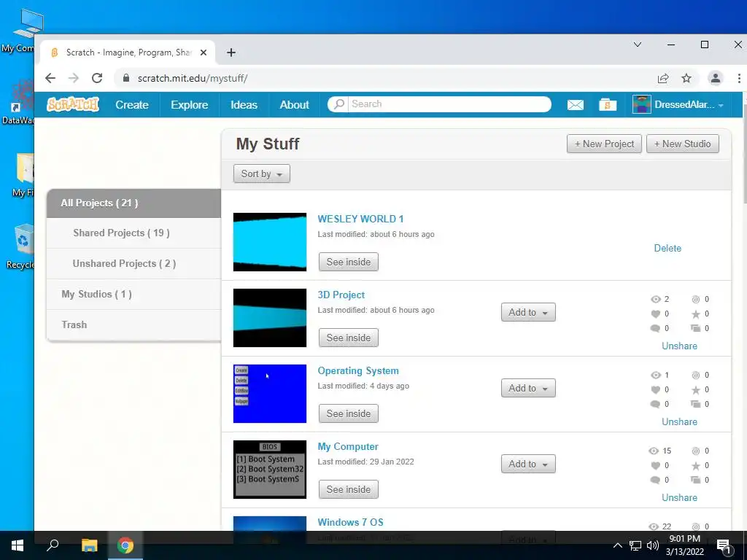Open Recycle Bin desktop icon
Image resolution: width=747 pixels, height=560 pixels.
22,246
